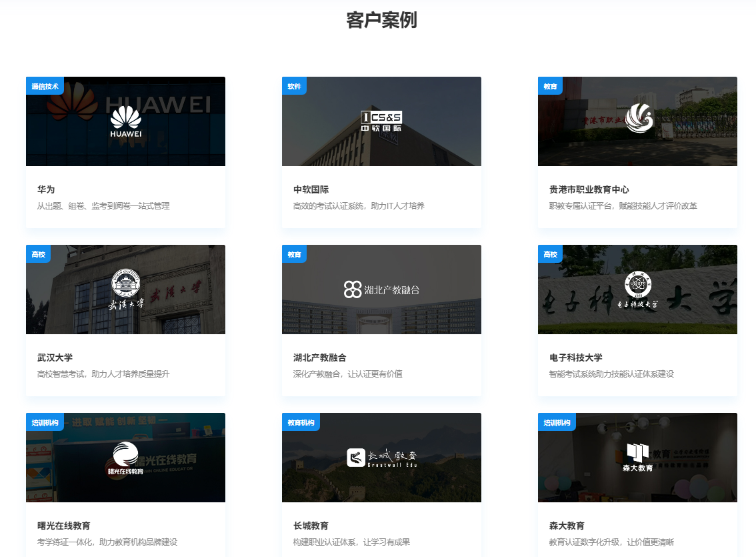Click the text 考学练证一体化，助力教育机构品牌建设
The image size is (756, 557).
[x=107, y=542]
